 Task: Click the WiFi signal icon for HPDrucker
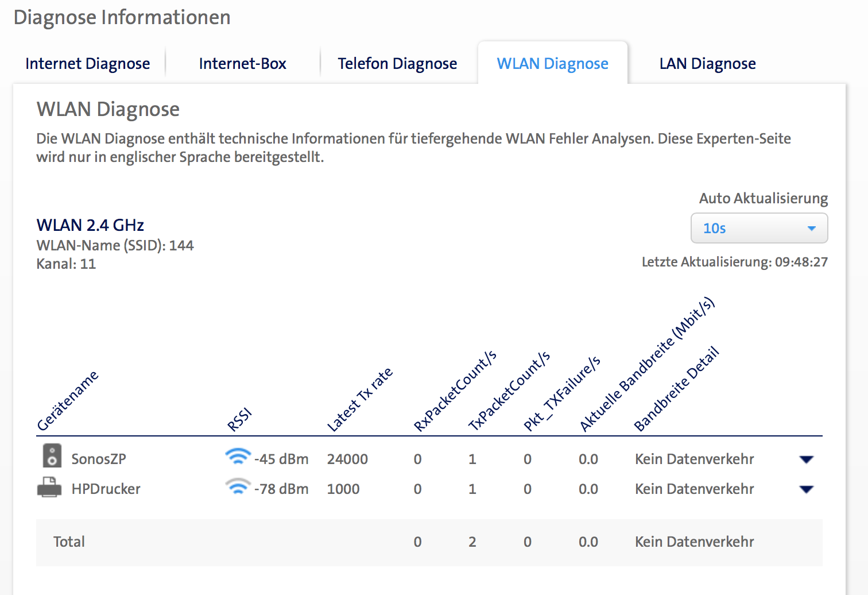(x=238, y=486)
